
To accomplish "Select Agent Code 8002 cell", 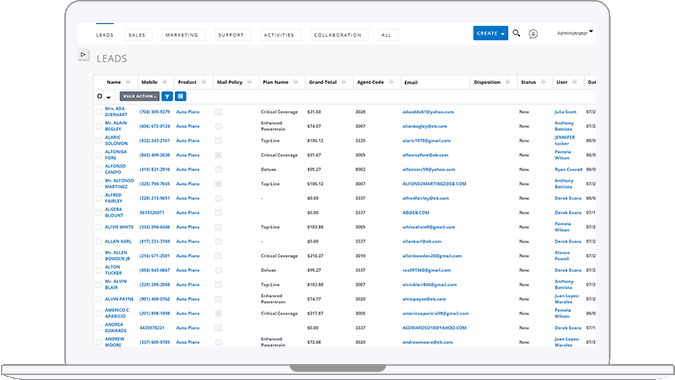I will 360,170.
